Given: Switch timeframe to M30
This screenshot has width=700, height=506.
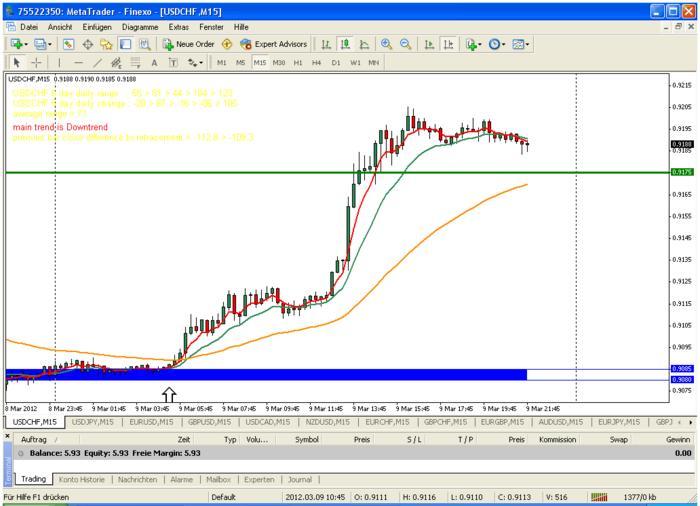Looking at the screenshot, I should 279,63.
